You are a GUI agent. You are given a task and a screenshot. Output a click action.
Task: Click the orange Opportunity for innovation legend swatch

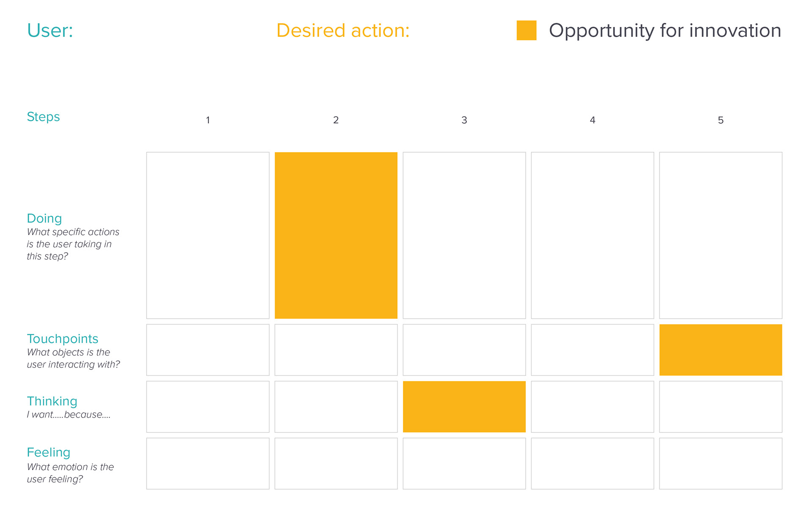click(x=527, y=30)
